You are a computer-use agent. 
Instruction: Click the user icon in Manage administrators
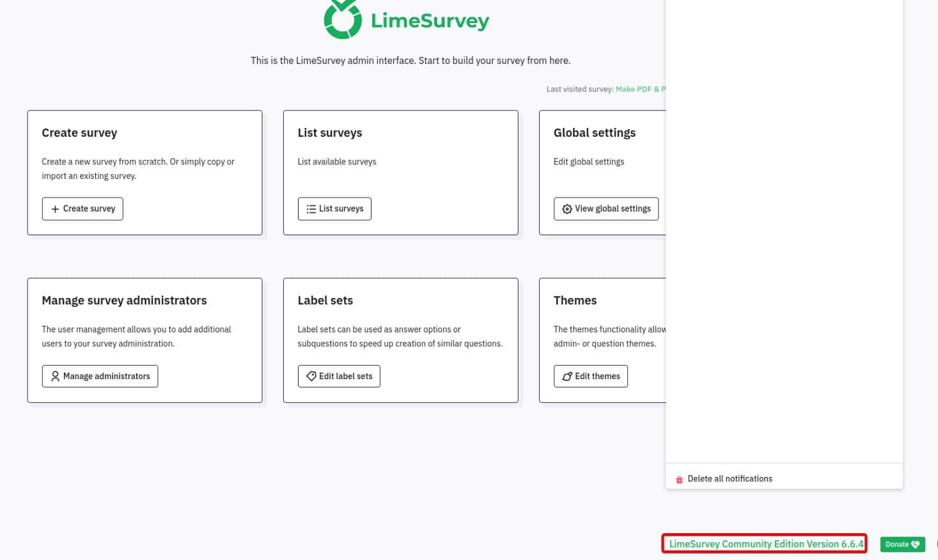pos(55,377)
